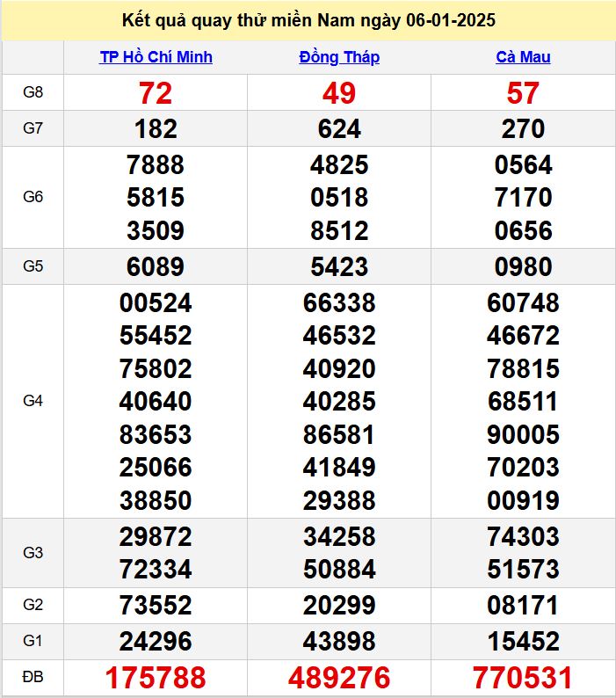
Task: Click G4 number 60748
Action: click(523, 302)
